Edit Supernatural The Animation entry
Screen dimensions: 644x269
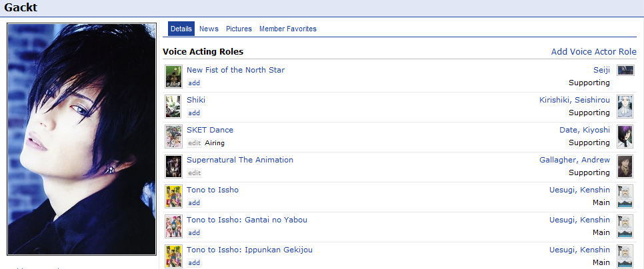click(194, 172)
